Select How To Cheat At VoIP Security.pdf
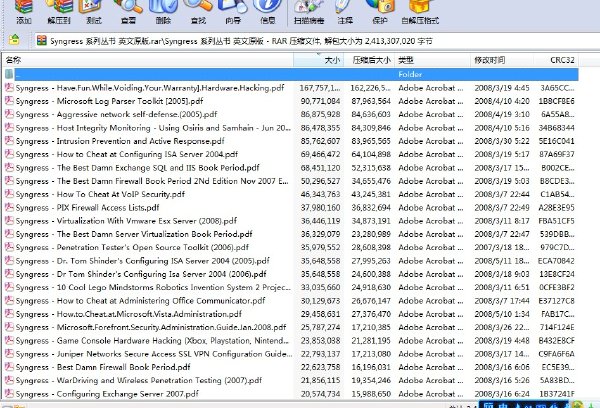This screenshot has height=408, width=600. point(290,194)
